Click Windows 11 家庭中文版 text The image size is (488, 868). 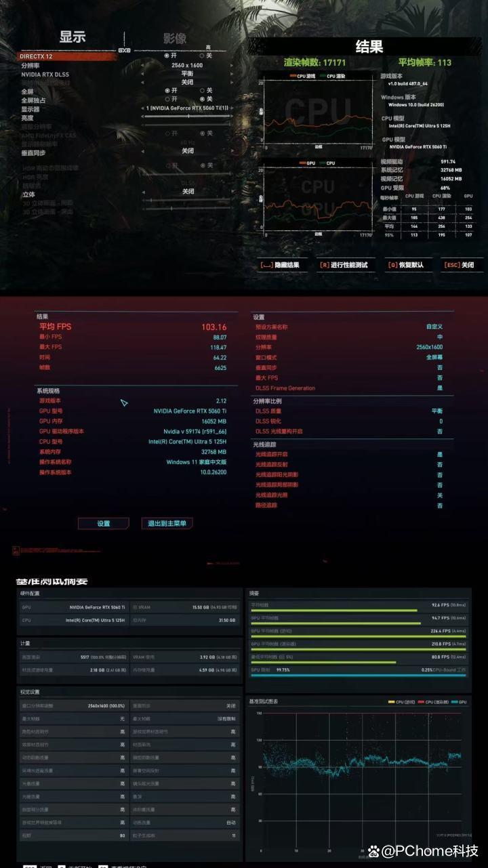(197, 462)
